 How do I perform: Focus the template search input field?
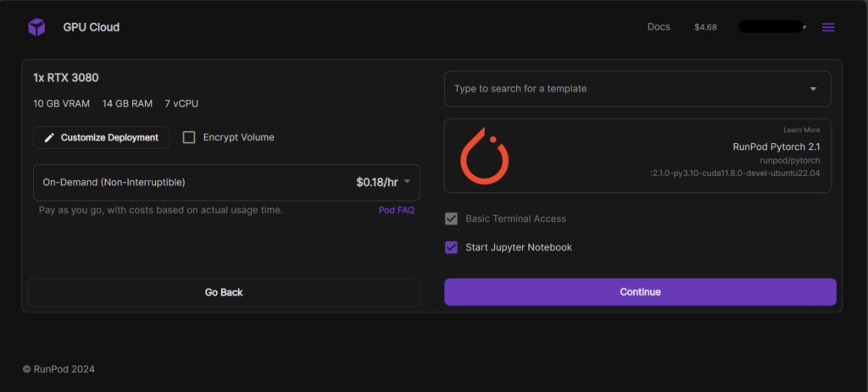point(619,89)
